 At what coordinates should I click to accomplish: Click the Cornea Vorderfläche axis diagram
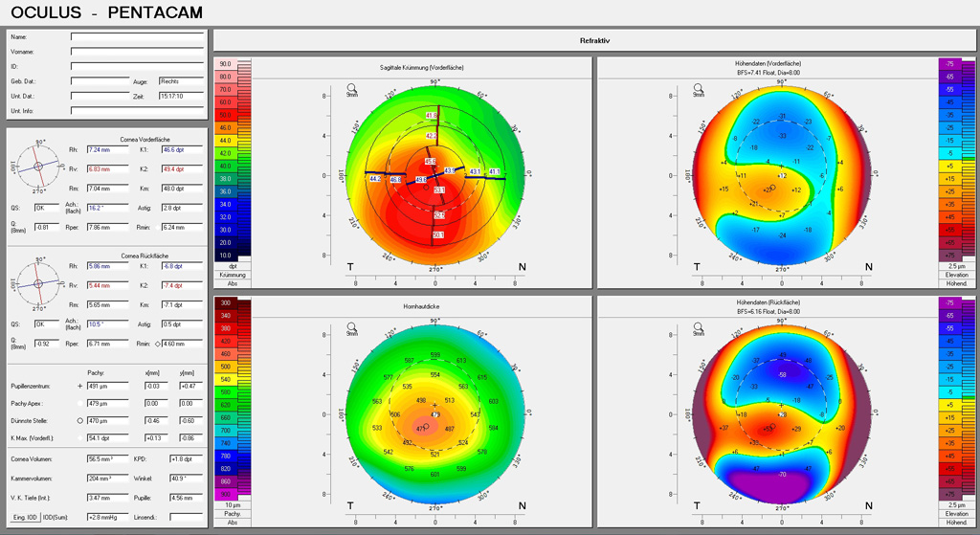pos(36,166)
